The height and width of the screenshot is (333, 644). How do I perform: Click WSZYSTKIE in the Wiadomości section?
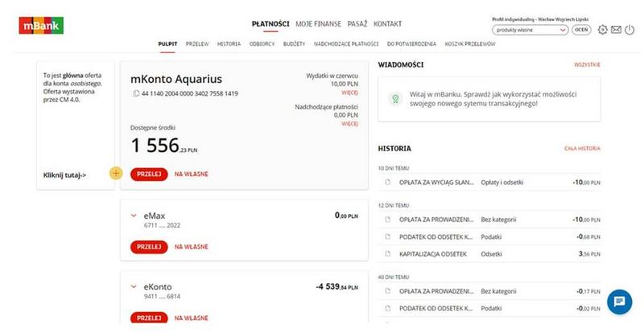coord(587,64)
